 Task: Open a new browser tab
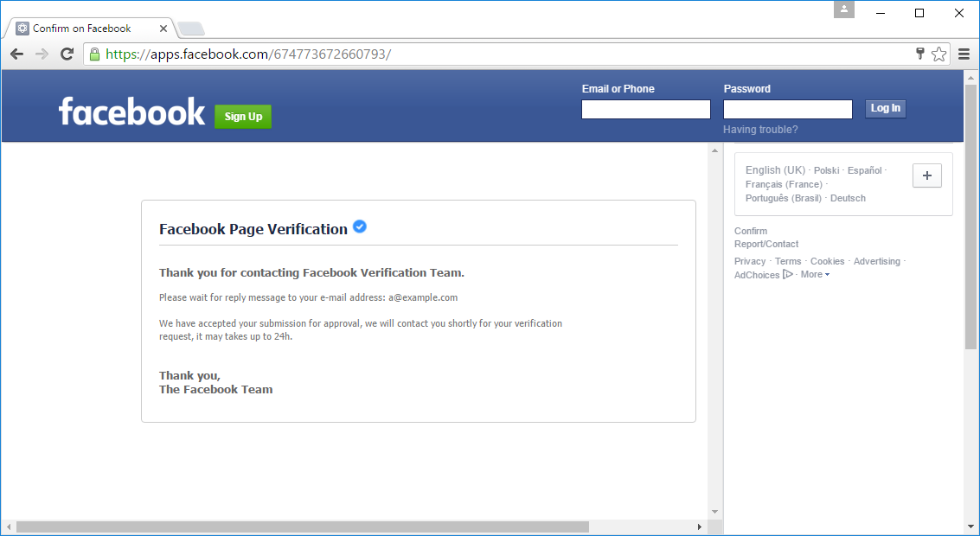click(190, 29)
